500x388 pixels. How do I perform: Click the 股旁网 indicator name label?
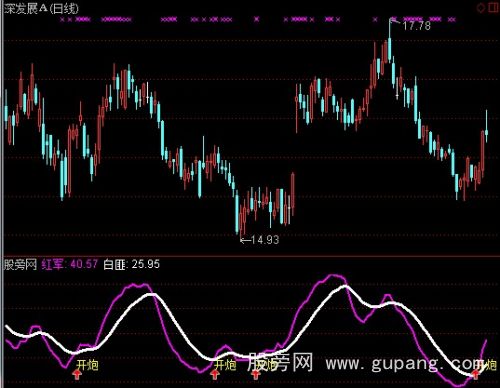click(x=20, y=265)
